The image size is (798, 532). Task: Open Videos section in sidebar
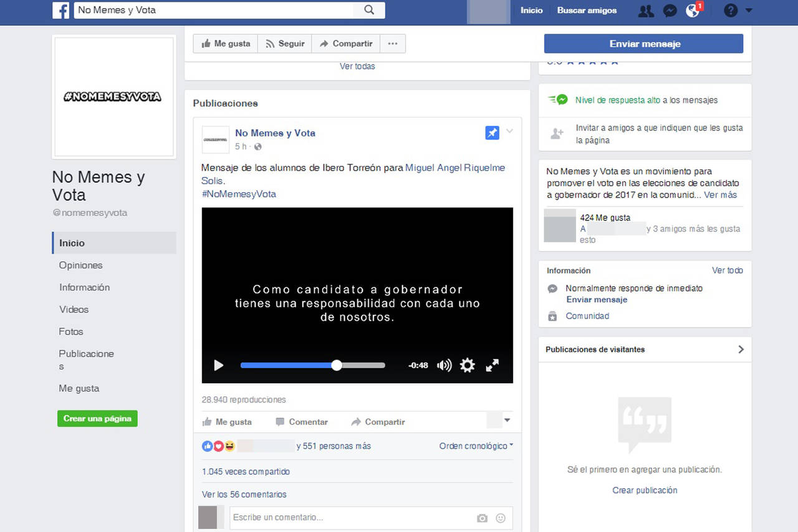pyautogui.click(x=74, y=310)
